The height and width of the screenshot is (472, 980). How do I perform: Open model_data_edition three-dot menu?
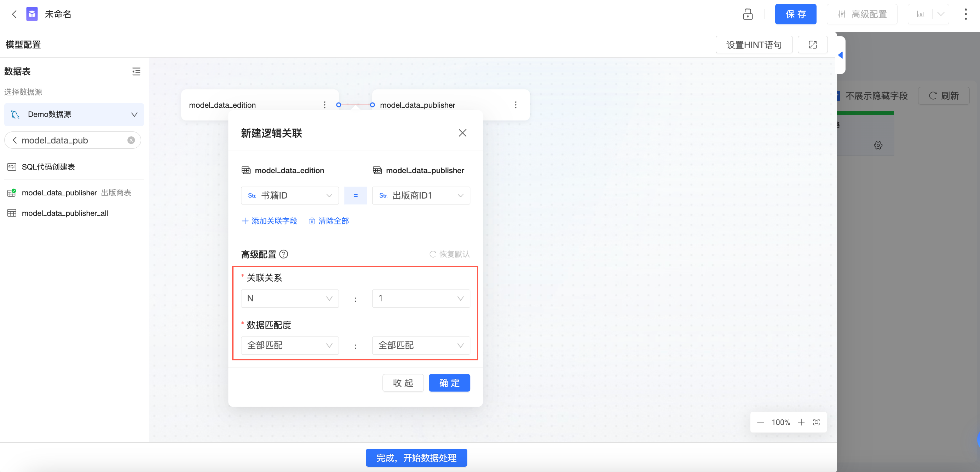[x=324, y=105]
